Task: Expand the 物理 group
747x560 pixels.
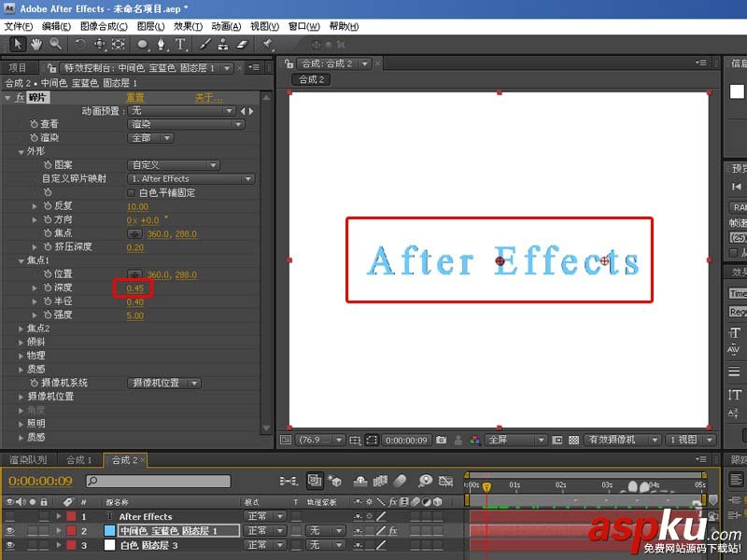Action: [x=21, y=356]
